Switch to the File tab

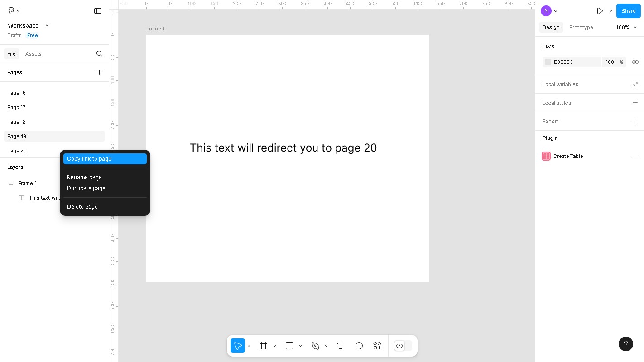click(x=11, y=54)
